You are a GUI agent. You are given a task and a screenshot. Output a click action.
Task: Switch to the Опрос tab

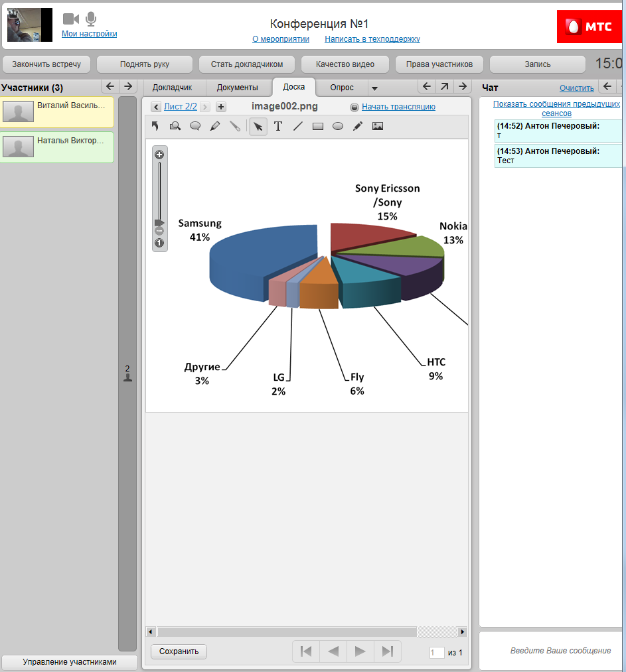[x=342, y=88]
